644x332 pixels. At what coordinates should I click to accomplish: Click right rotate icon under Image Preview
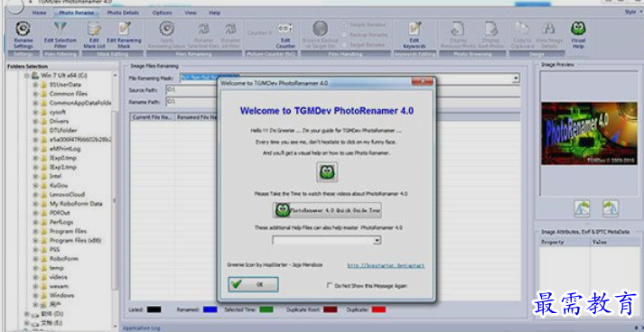coord(611,209)
